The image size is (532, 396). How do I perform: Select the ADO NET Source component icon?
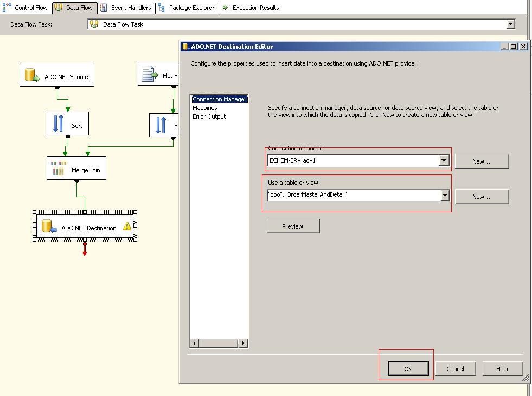click(31, 75)
